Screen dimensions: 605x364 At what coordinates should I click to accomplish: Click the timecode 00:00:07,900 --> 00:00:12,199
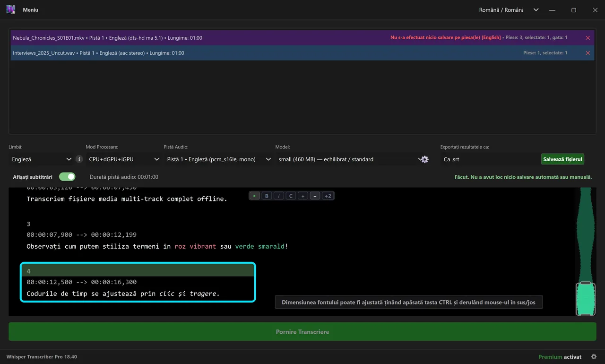point(81,235)
